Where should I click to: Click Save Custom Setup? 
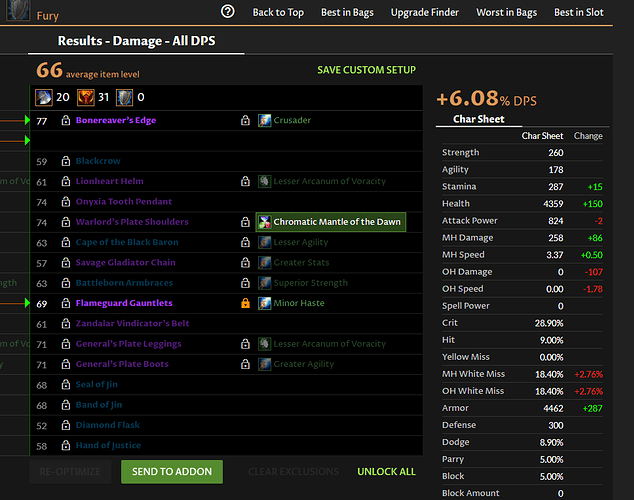[366, 70]
